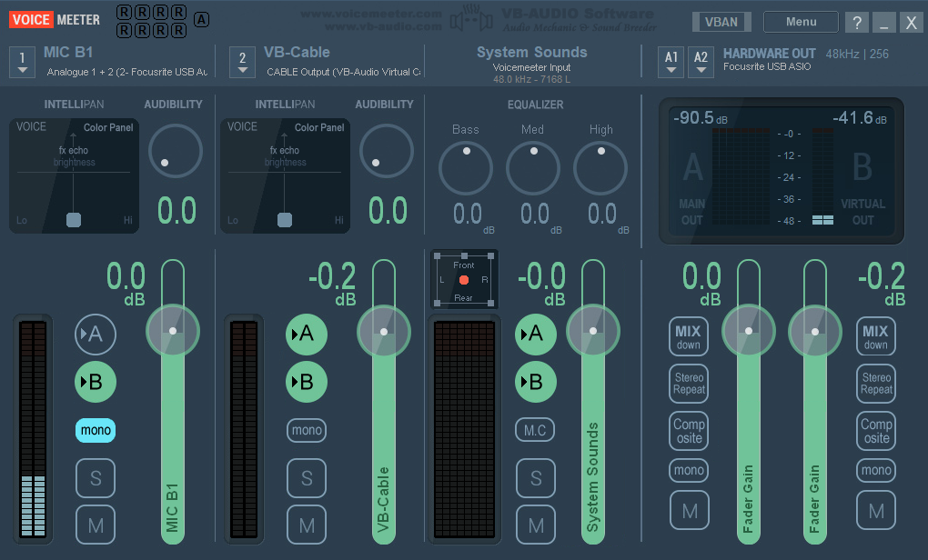Enable MIX down on main out A

689,336
